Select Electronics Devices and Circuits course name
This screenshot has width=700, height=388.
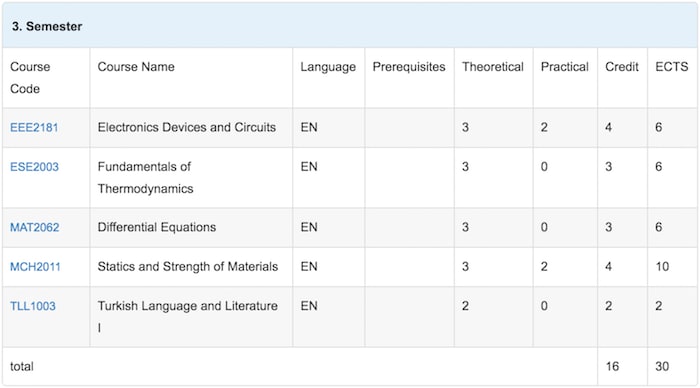187,128
